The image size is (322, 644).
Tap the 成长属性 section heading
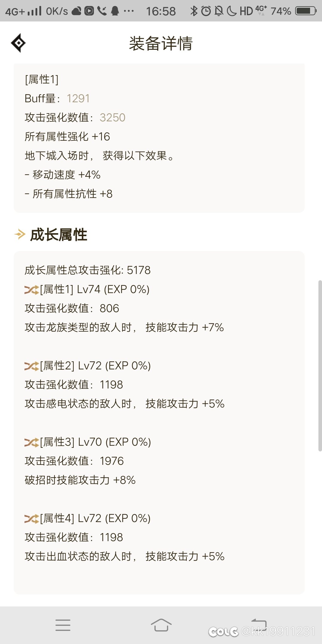click(59, 235)
